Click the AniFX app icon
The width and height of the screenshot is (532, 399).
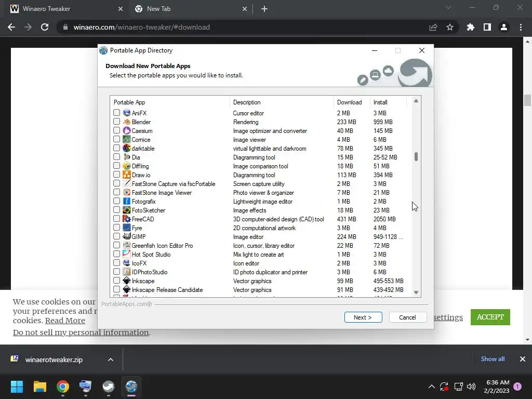point(127,113)
